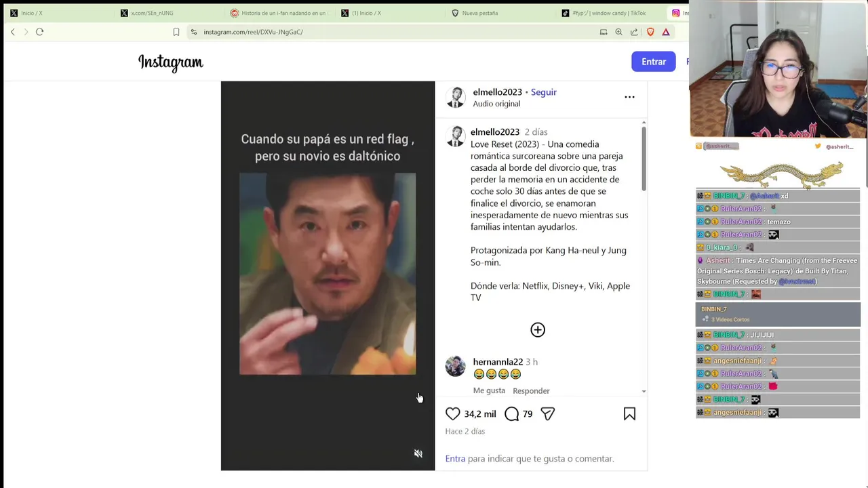
Task: Bookmark this page icon in address bar
Action: point(176,32)
